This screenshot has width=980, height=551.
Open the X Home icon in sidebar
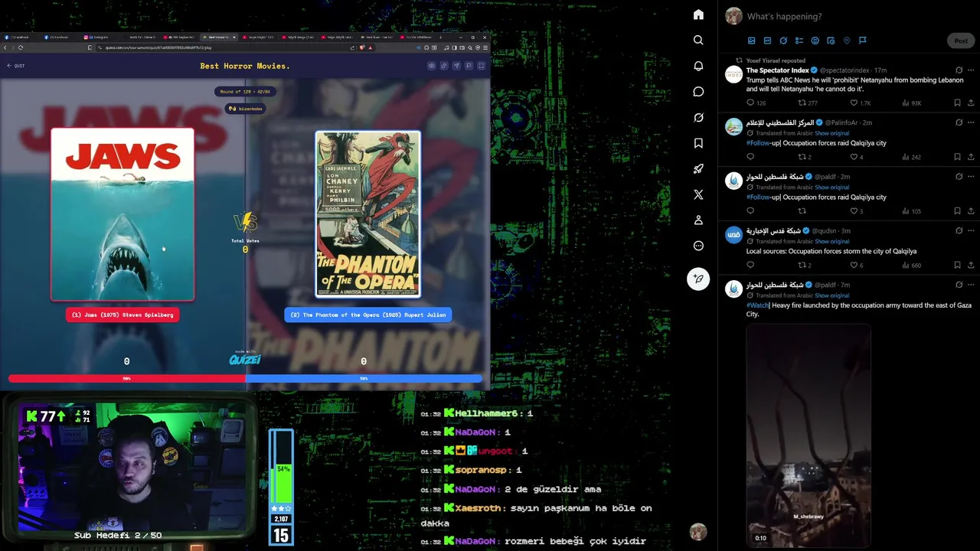click(x=698, y=15)
